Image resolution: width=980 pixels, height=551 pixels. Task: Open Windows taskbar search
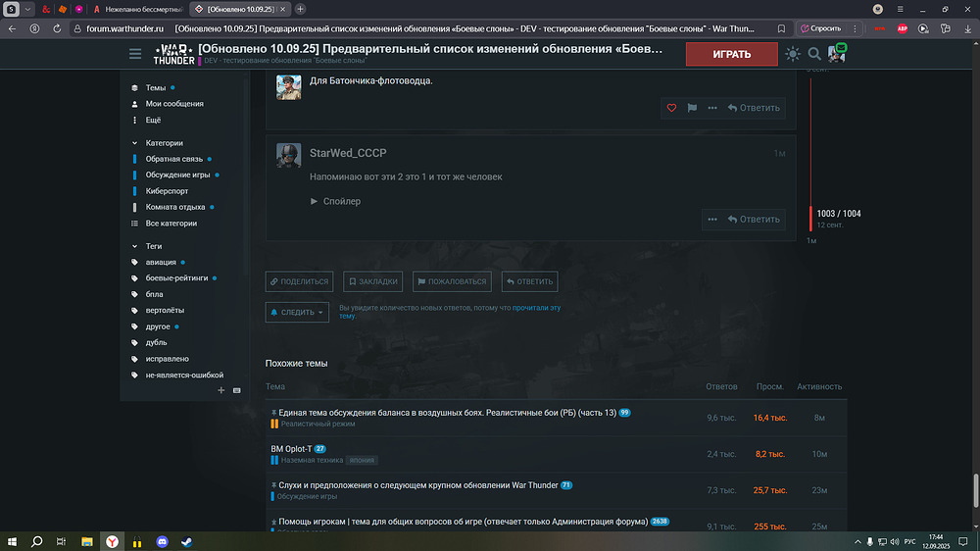point(37,541)
